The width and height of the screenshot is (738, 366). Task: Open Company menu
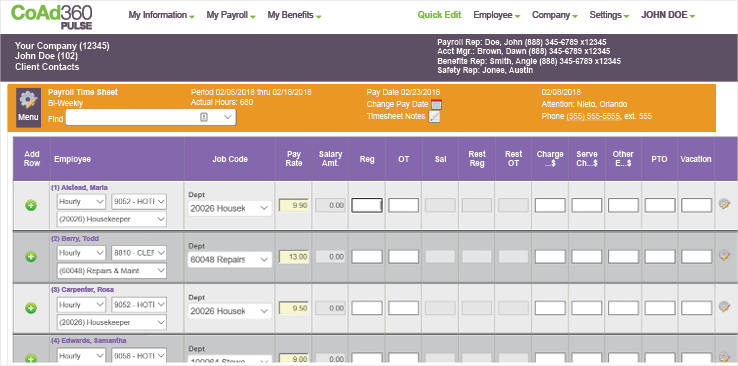tap(554, 15)
